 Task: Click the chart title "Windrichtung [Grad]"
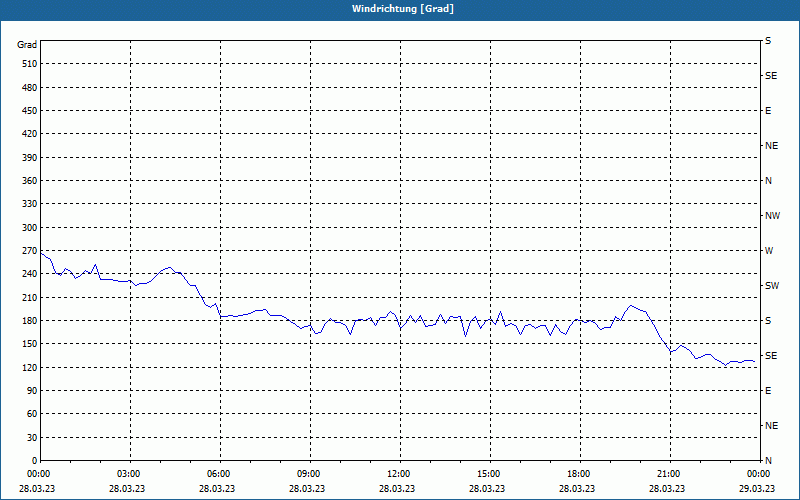(x=403, y=9)
